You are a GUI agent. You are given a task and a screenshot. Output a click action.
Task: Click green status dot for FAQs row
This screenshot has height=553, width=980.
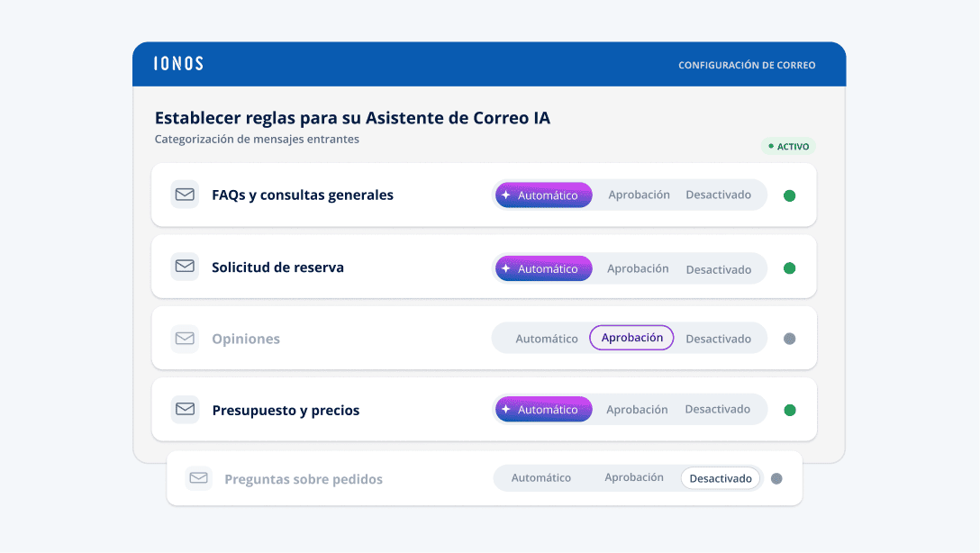[x=789, y=195]
